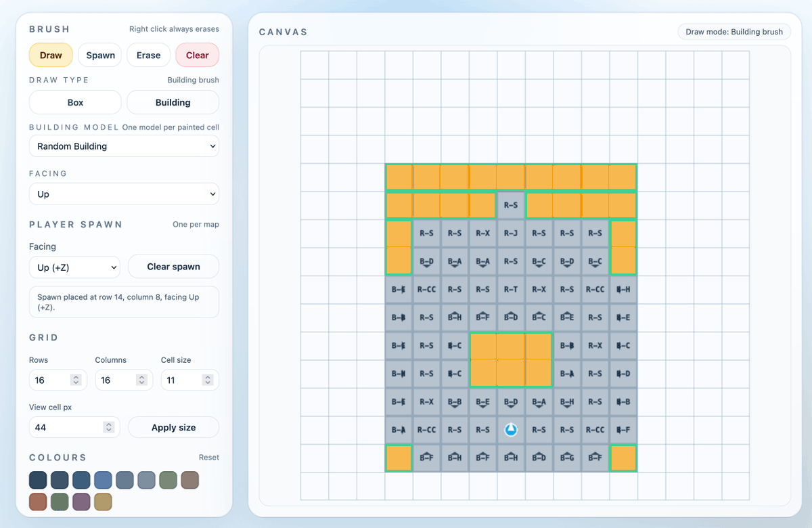Pick the darkest navy colour swatch
This screenshot has height=528, width=812.
pyautogui.click(x=38, y=480)
